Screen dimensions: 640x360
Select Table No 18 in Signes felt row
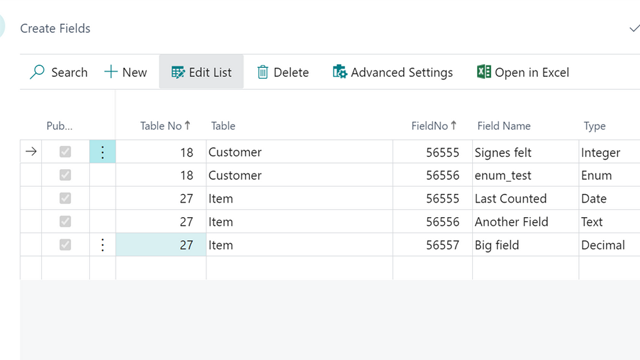(161, 152)
